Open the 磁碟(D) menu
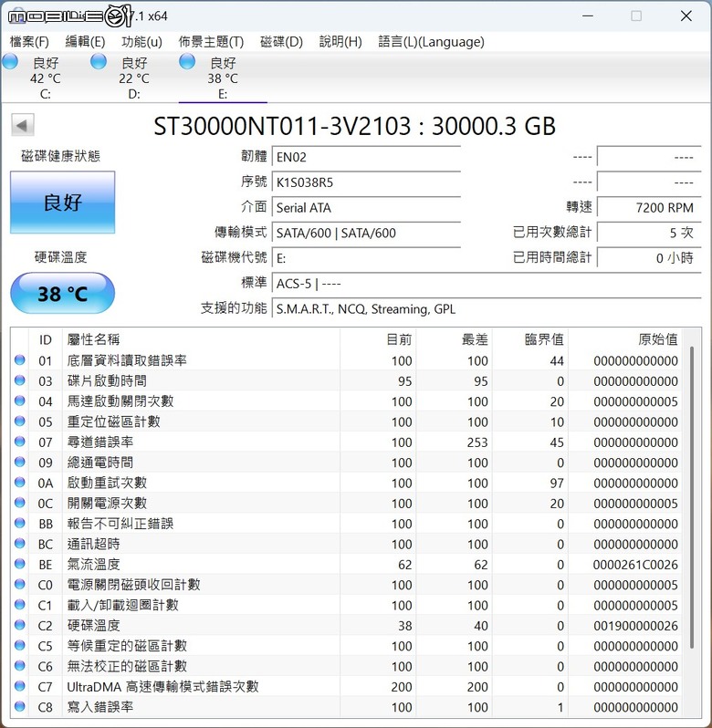The width and height of the screenshot is (712, 728). [281, 42]
